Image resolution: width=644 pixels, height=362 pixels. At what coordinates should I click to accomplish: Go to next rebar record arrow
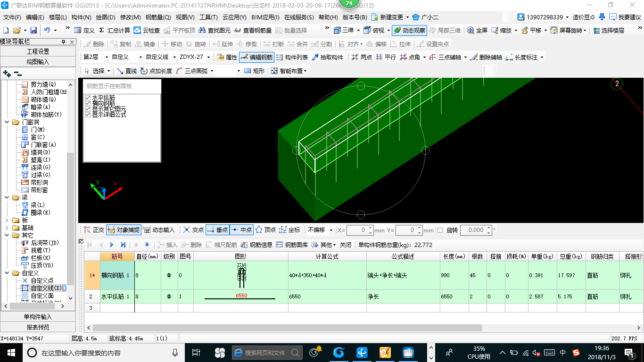pyautogui.click(x=112, y=245)
